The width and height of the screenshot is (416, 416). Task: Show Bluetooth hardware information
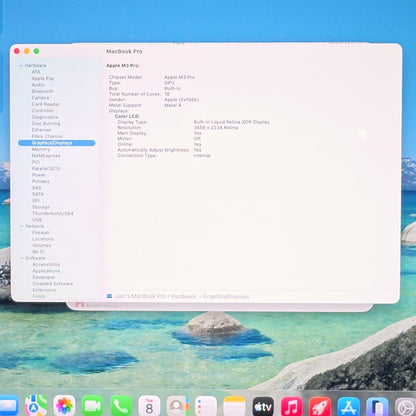point(43,91)
